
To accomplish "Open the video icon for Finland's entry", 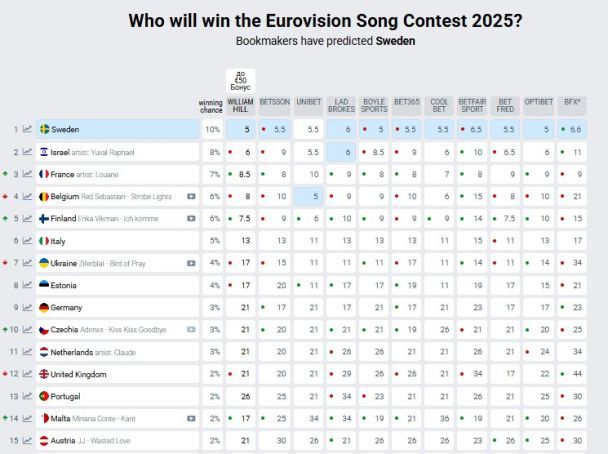I will (x=191, y=219).
